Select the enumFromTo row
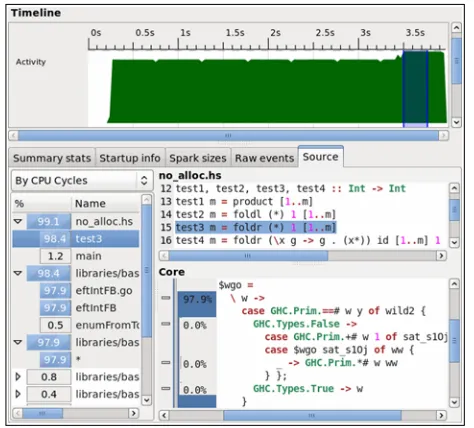The height and width of the screenshot is (428, 474). [76, 325]
